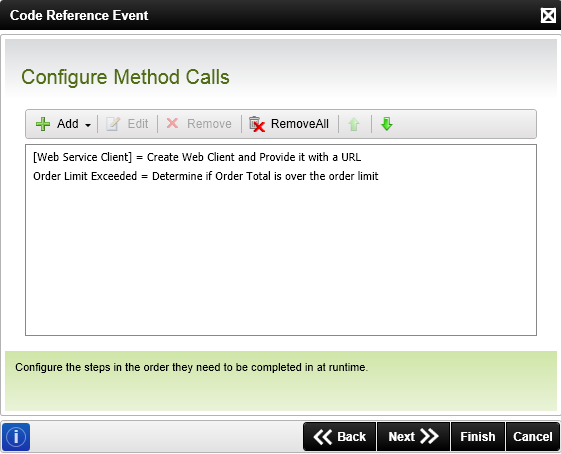Open the Add dropdown arrow
561x454 pixels.
[88, 125]
